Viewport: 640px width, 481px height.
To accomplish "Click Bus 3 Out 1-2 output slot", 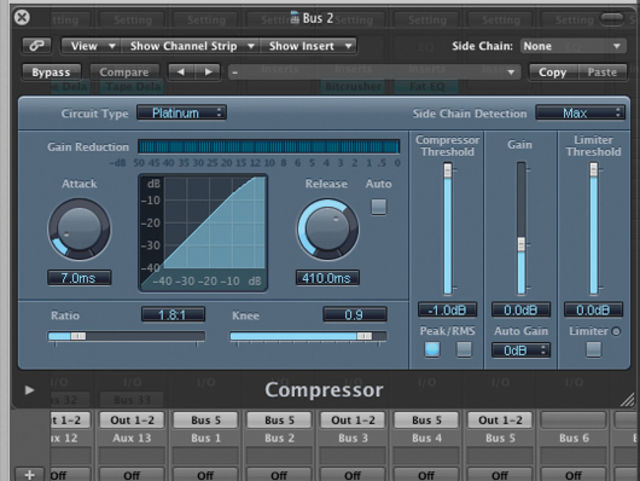I will pyautogui.click(x=353, y=420).
